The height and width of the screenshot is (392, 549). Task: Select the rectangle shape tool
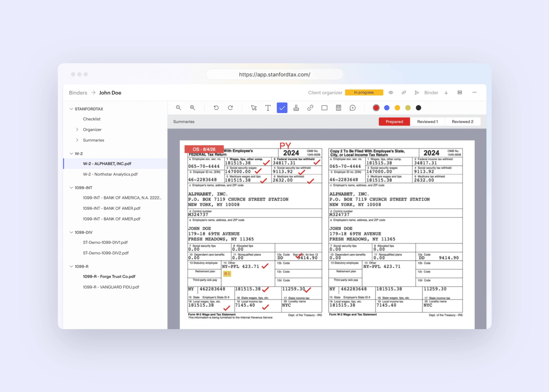tap(324, 108)
